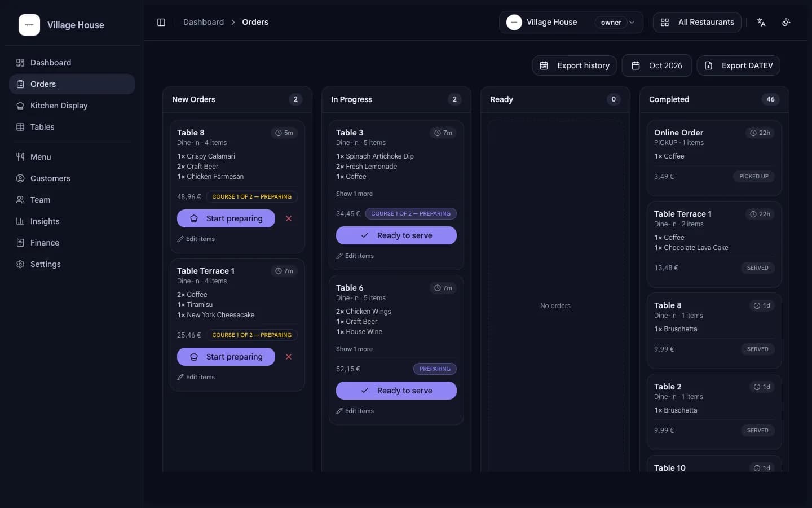Click completed Table 2 card title

point(668,387)
